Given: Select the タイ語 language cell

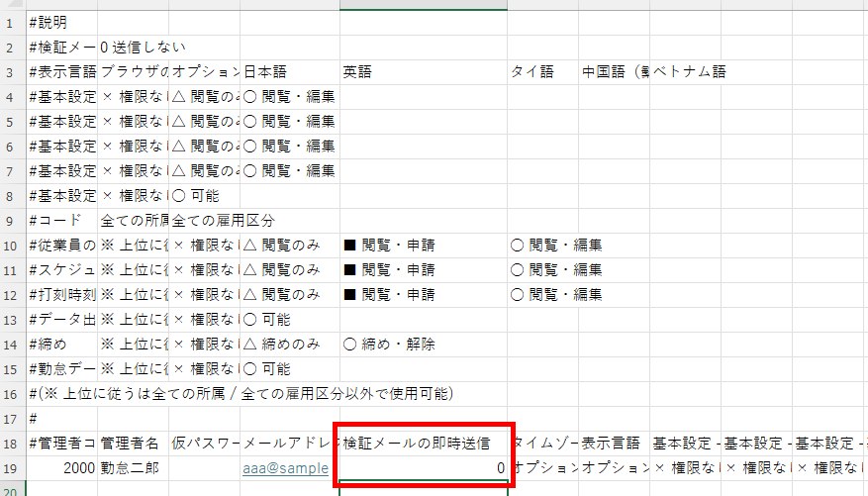Looking at the screenshot, I should [x=542, y=71].
